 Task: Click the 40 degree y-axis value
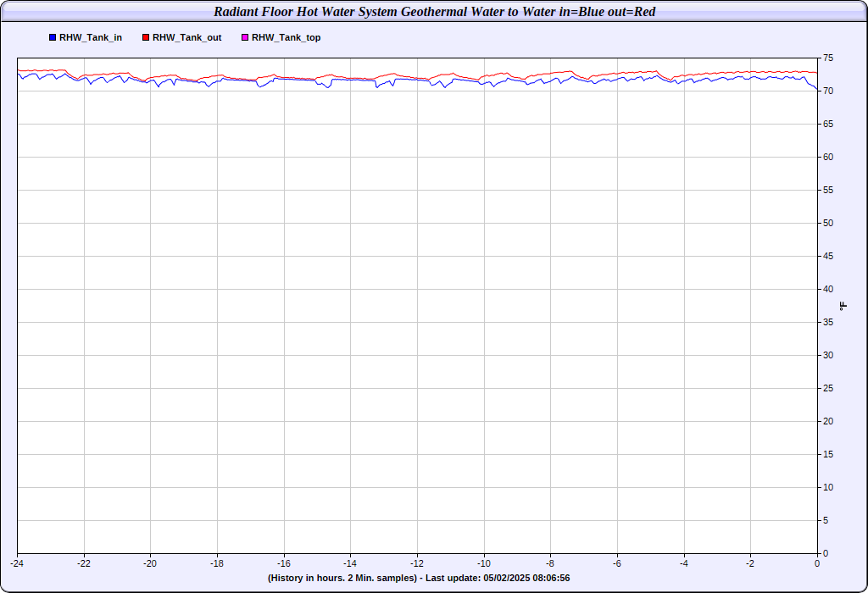click(x=828, y=290)
